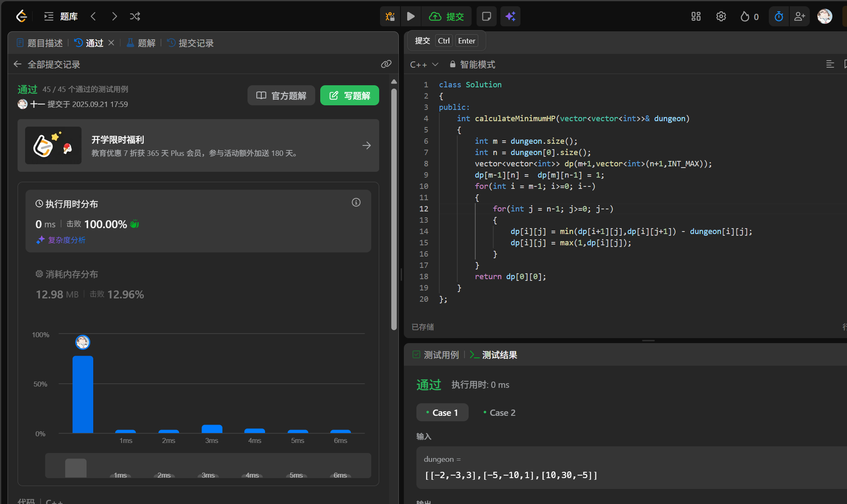
Task: Start the stopwatch timer icon
Action: tap(778, 16)
